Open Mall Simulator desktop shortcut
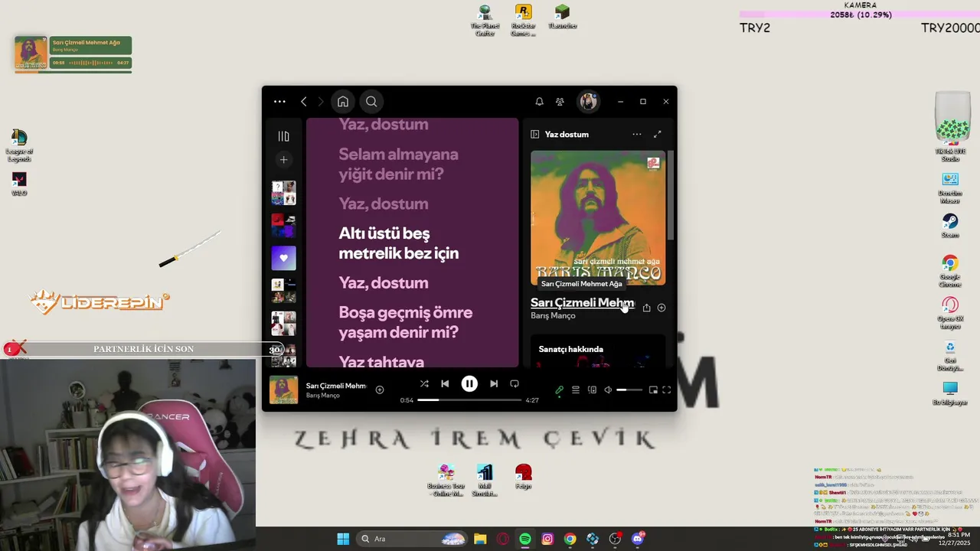 click(x=484, y=480)
